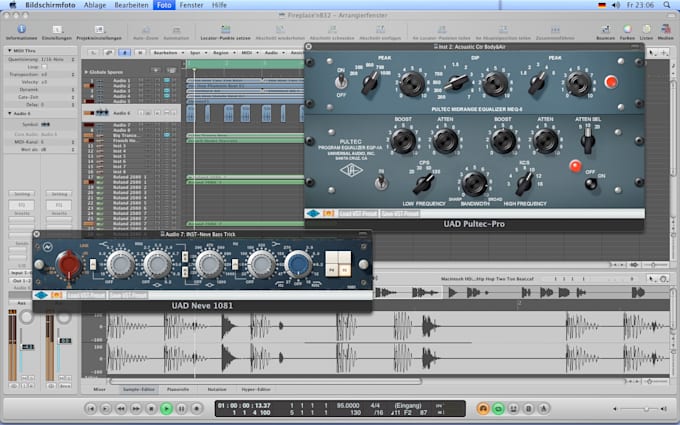This screenshot has width=680, height=425.
Task: Open the Quantisierung value dropdown
Action: tap(58, 59)
